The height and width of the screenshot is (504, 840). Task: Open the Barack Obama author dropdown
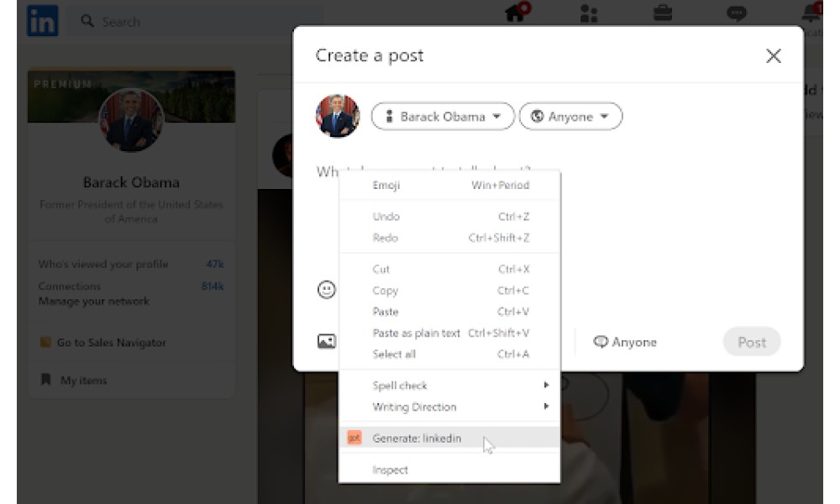click(443, 116)
